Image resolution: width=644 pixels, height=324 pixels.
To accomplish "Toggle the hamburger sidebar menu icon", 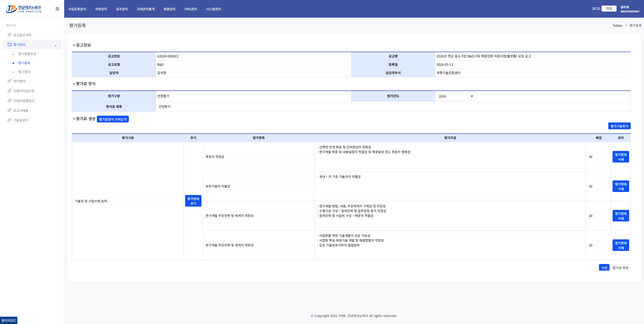I will (57, 9).
